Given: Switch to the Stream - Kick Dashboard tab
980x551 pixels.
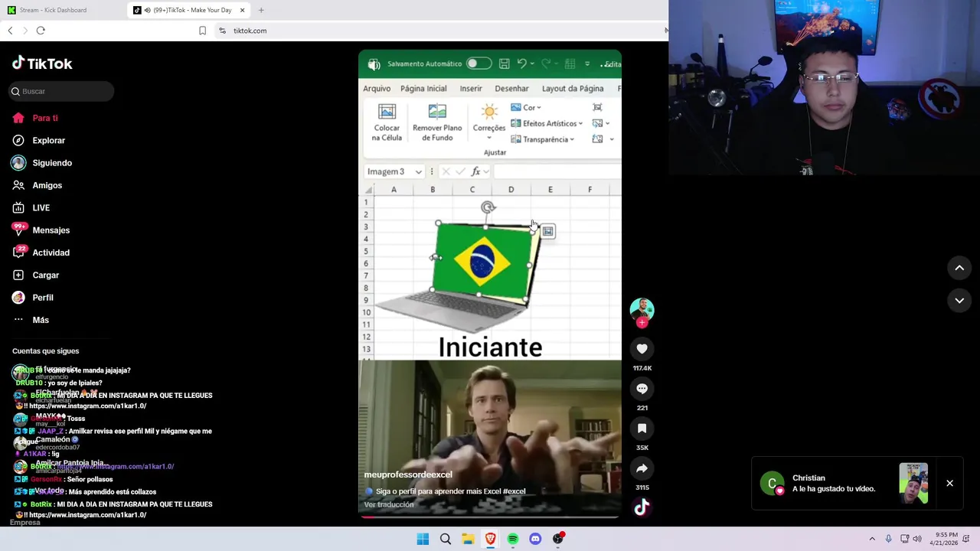Looking at the screenshot, I should click(x=53, y=10).
